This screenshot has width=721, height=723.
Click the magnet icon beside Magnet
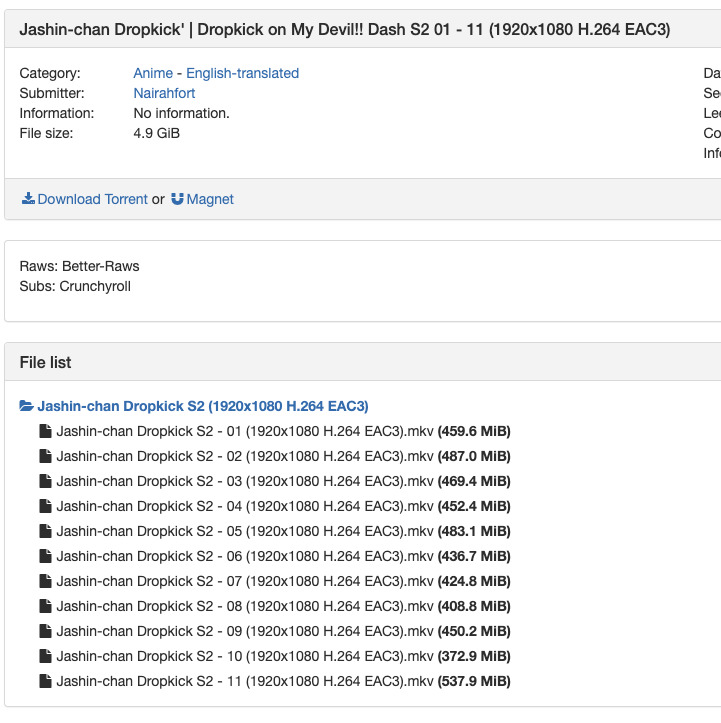coord(177,199)
